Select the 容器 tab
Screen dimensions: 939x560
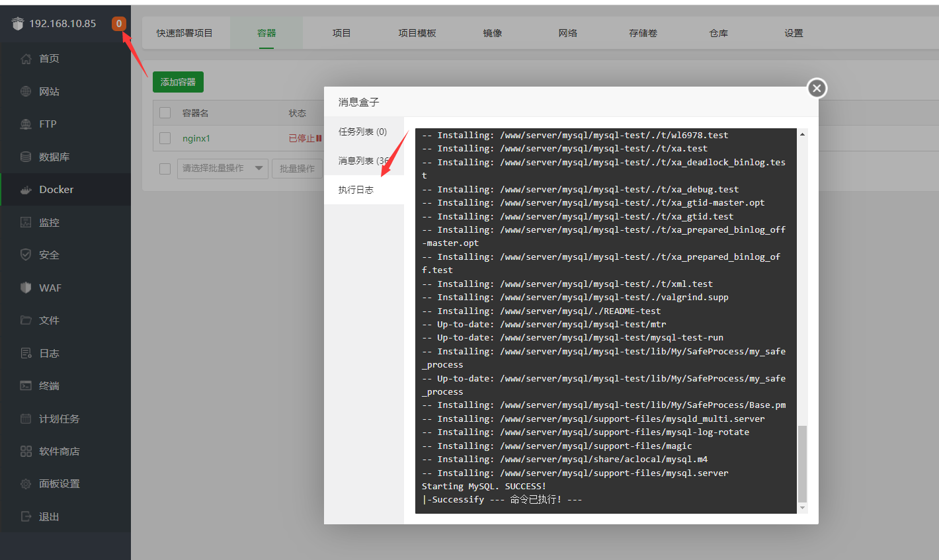click(x=266, y=33)
